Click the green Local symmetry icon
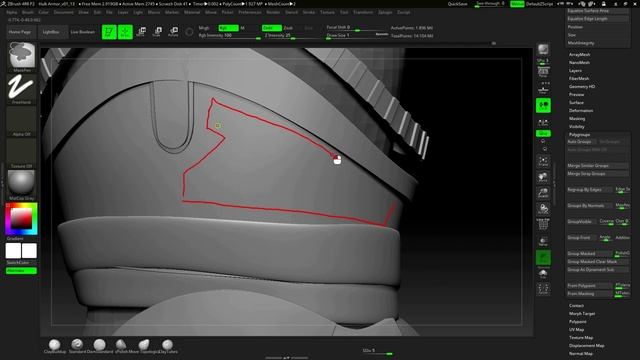Viewport: 640px width, 360px height. click(x=543, y=105)
